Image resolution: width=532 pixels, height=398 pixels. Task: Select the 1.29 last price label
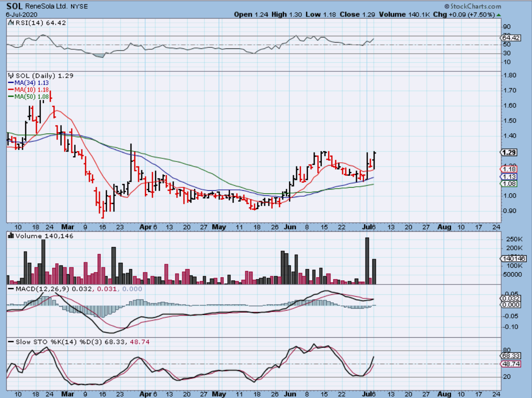[509, 153]
